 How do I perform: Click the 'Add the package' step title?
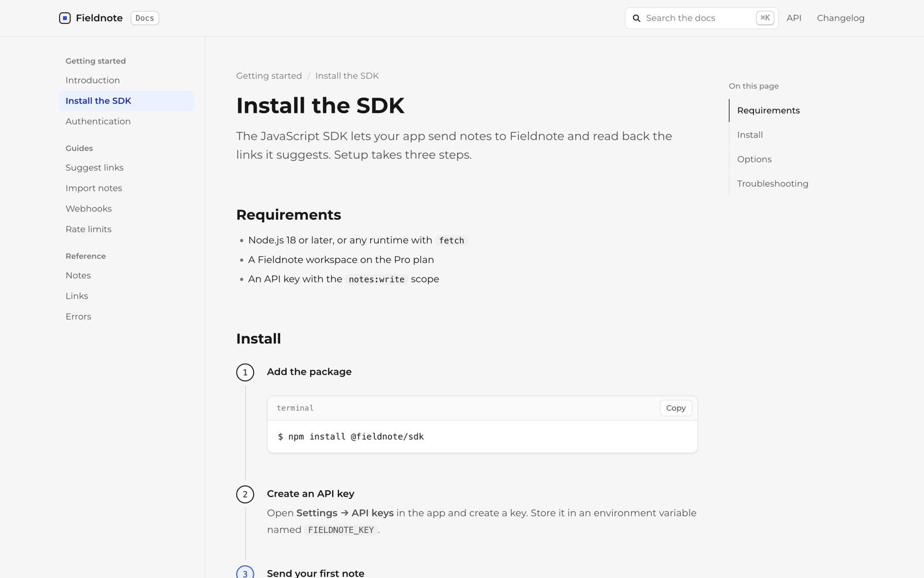click(309, 372)
